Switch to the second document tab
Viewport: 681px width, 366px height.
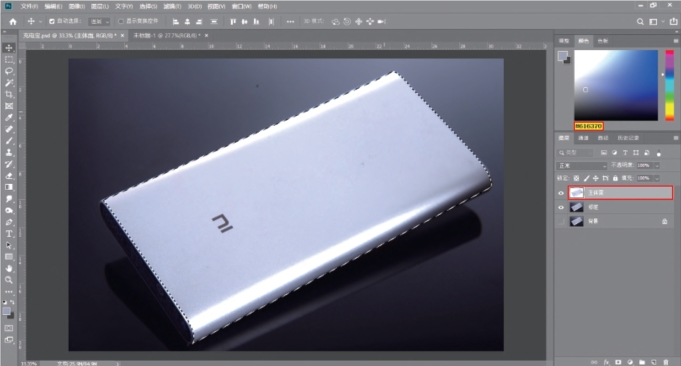[167, 35]
